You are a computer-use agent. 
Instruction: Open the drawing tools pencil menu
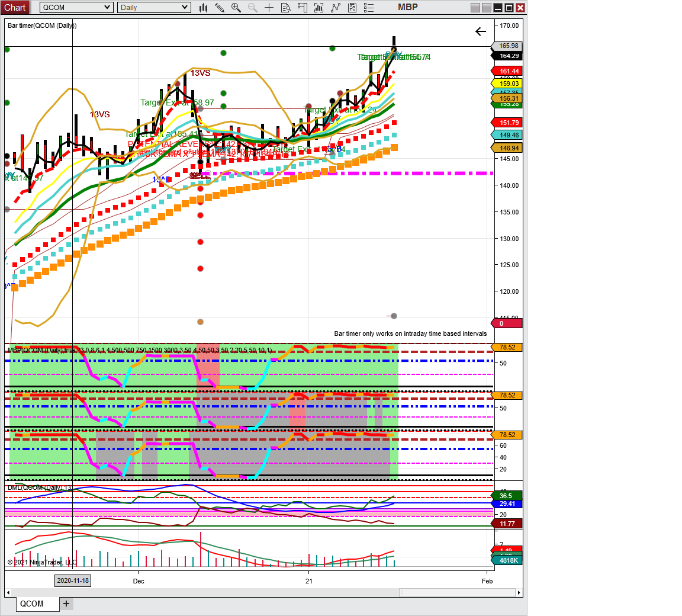220,7
